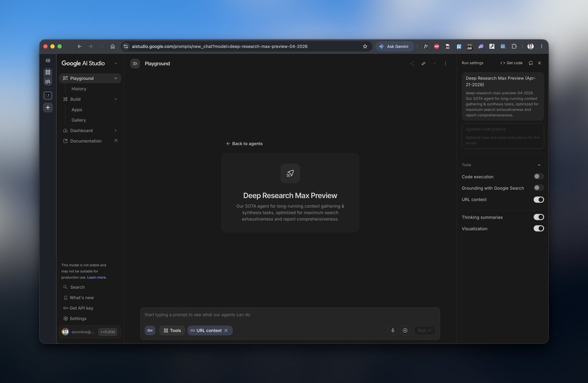Click the reset settings icon in Run settings
Screen dimensions: 588x383
click(531, 63)
